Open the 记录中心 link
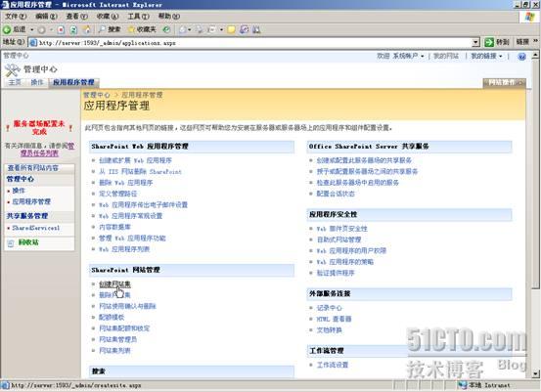This screenshot has width=541, height=392. tap(329, 308)
